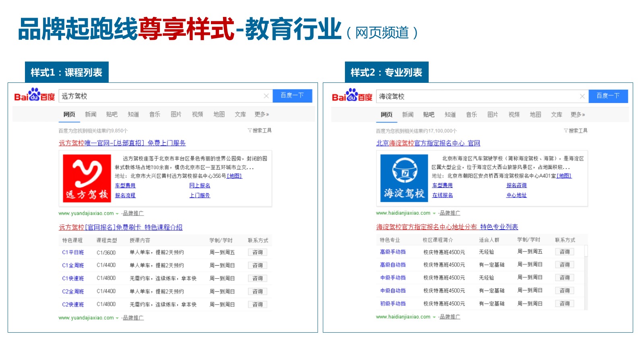The height and width of the screenshot is (362, 644).
Task: Expand 更多» in left Baidu panel
Action: [x=262, y=114]
